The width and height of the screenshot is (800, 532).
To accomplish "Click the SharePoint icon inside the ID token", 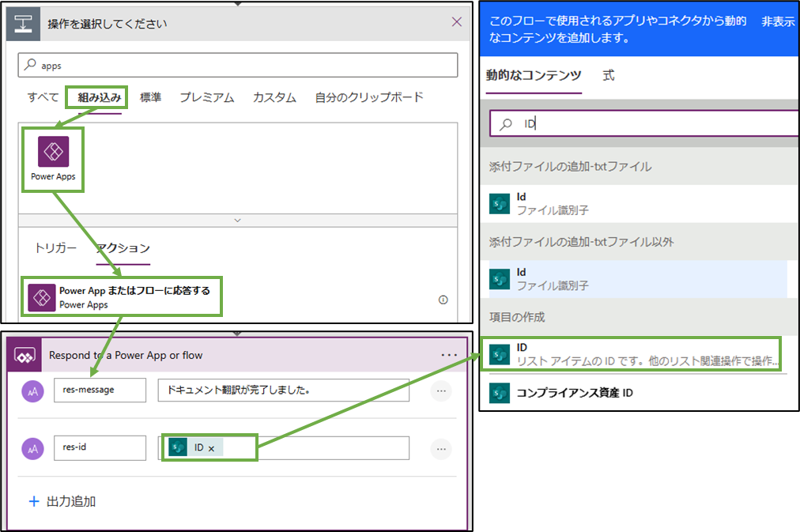I will point(178,447).
